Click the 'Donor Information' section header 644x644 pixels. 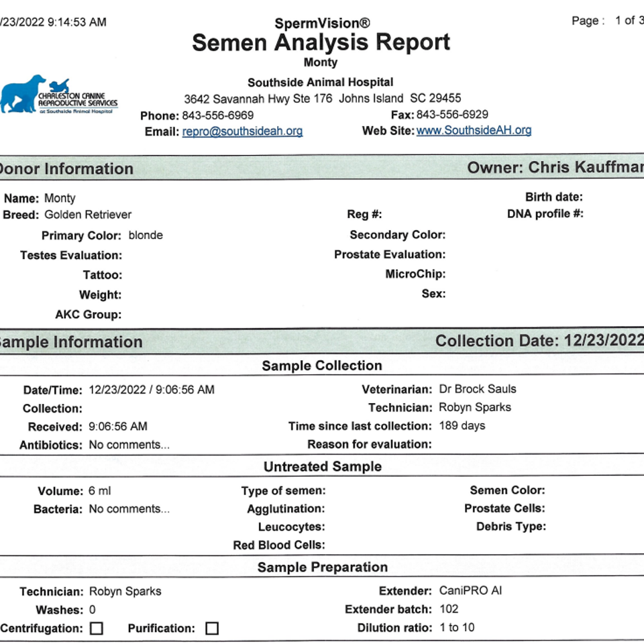[x=66, y=169]
